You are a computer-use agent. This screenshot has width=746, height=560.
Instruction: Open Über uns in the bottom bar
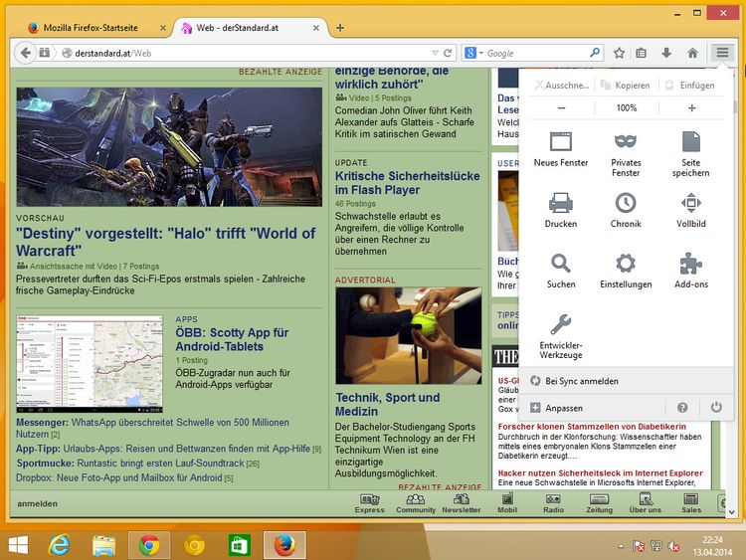(646, 503)
